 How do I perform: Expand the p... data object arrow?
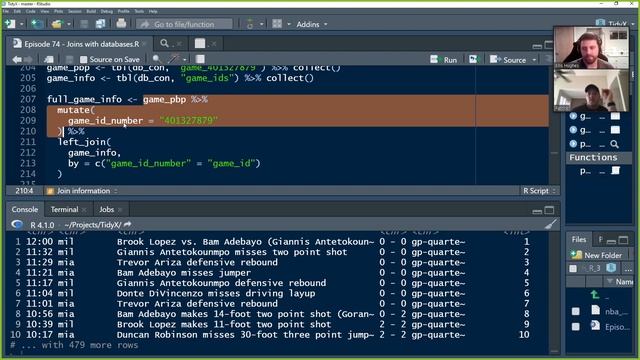tap(573, 144)
